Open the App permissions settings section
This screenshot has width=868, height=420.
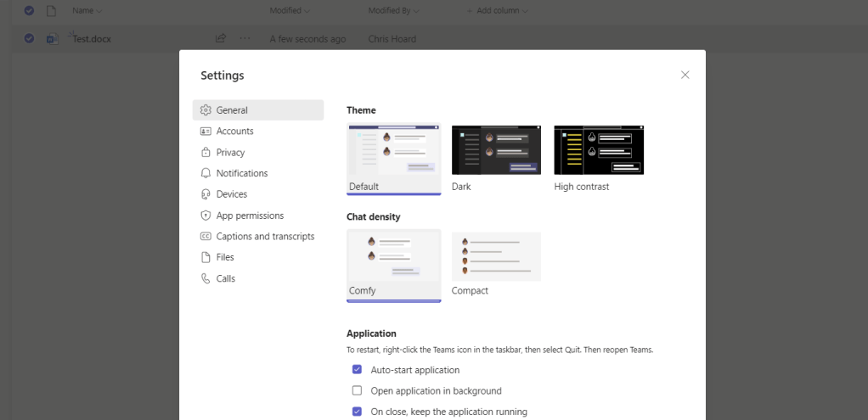pos(250,216)
